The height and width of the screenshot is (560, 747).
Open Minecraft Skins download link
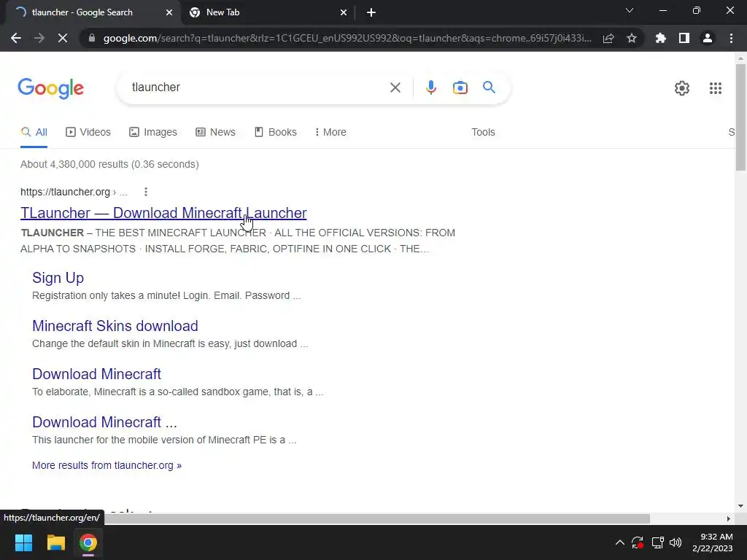coord(115,326)
